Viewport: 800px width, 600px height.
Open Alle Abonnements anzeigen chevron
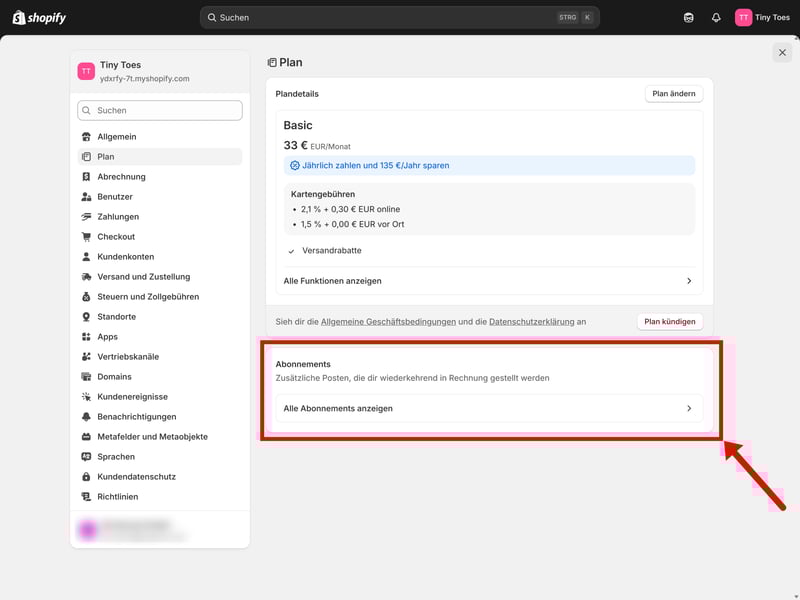coord(689,409)
